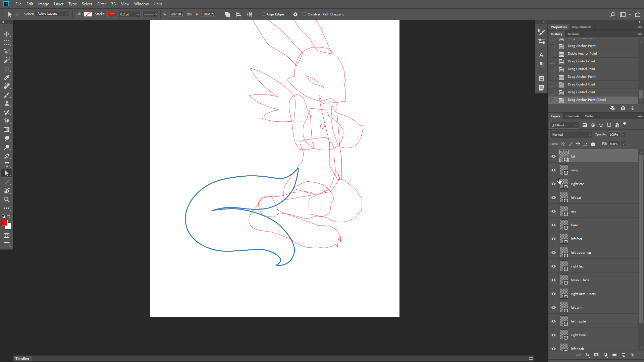Click the create new group folder icon
This screenshot has height=362, width=644.
[x=614, y=355]
